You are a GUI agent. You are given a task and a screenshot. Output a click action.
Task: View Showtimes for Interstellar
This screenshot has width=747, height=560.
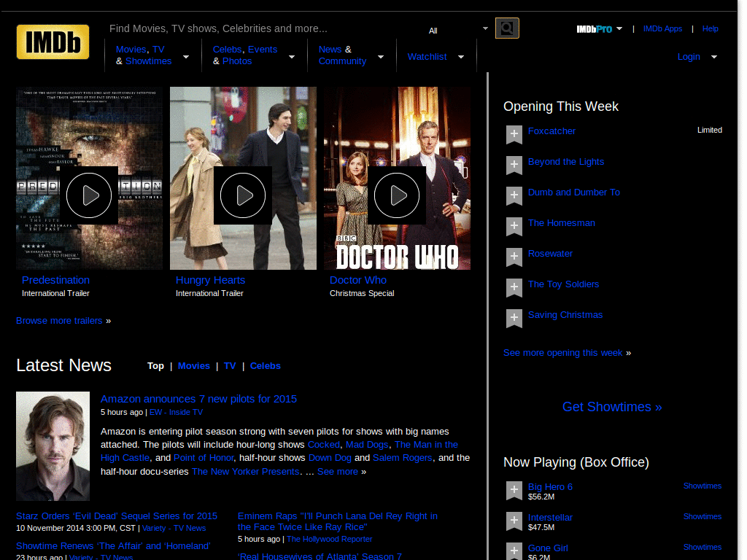pos(703,516)
